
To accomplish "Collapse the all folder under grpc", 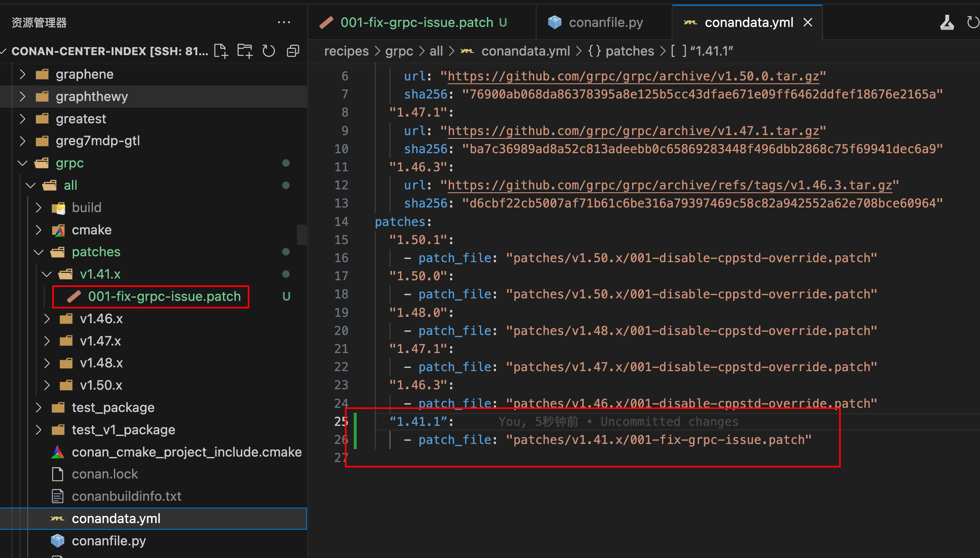I will coord(154,185).
